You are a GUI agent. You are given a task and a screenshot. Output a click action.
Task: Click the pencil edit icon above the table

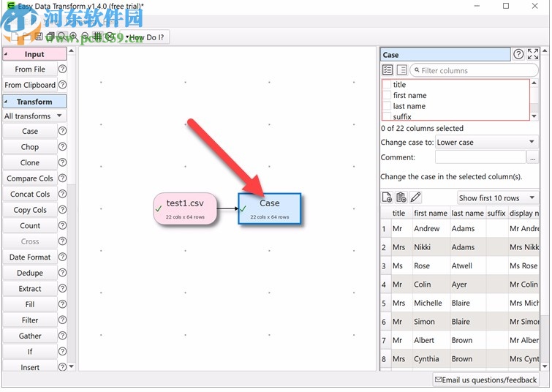[415, 197]
